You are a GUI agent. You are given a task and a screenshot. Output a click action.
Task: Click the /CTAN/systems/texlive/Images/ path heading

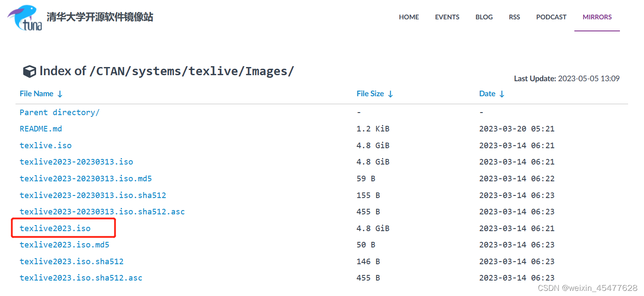pyautogui.click(x=192, y=71)
